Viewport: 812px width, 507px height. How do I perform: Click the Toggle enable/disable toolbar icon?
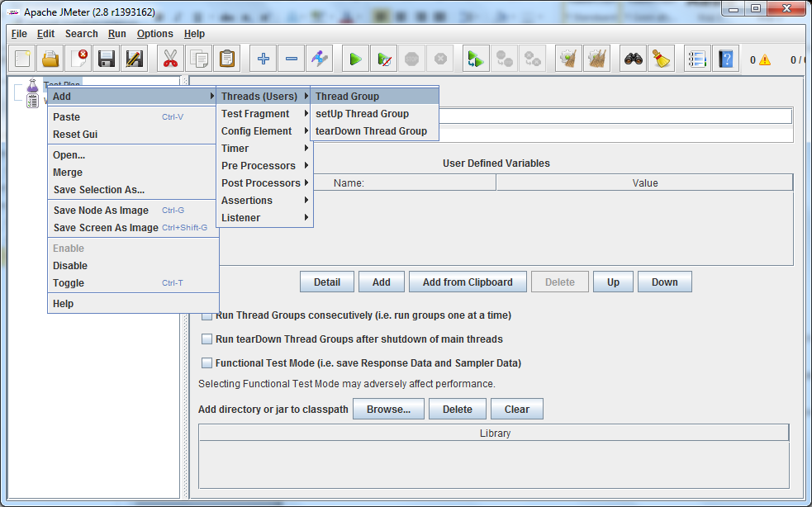(319, 59)
